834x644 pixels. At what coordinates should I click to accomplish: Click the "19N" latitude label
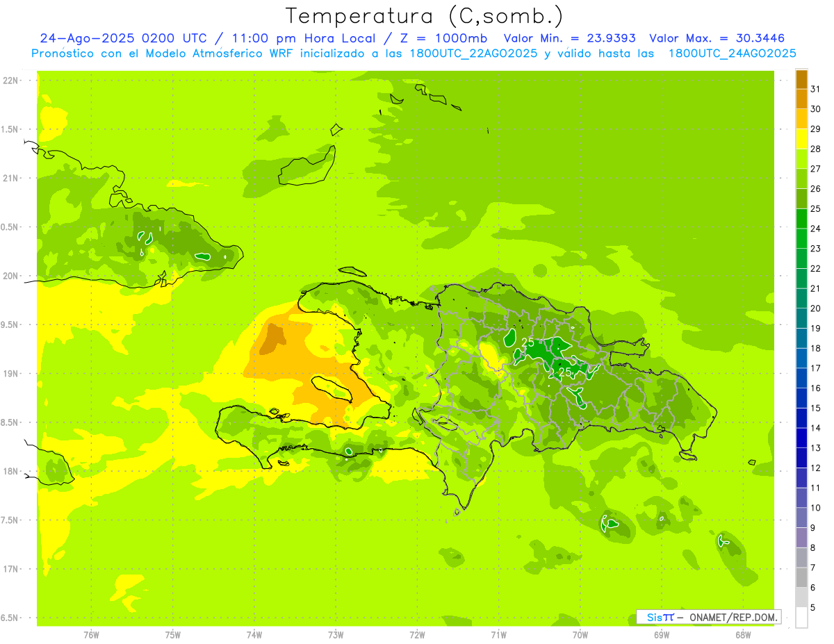11,373
